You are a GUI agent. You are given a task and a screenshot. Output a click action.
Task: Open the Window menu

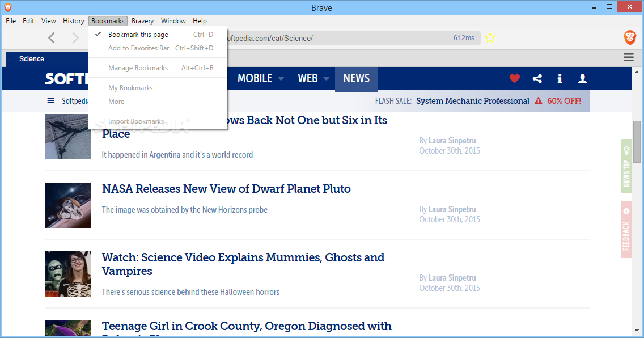point(173,20)
